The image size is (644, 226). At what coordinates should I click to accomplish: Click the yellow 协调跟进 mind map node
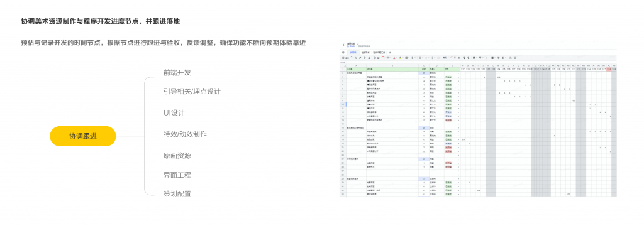(x=82, y=136)
